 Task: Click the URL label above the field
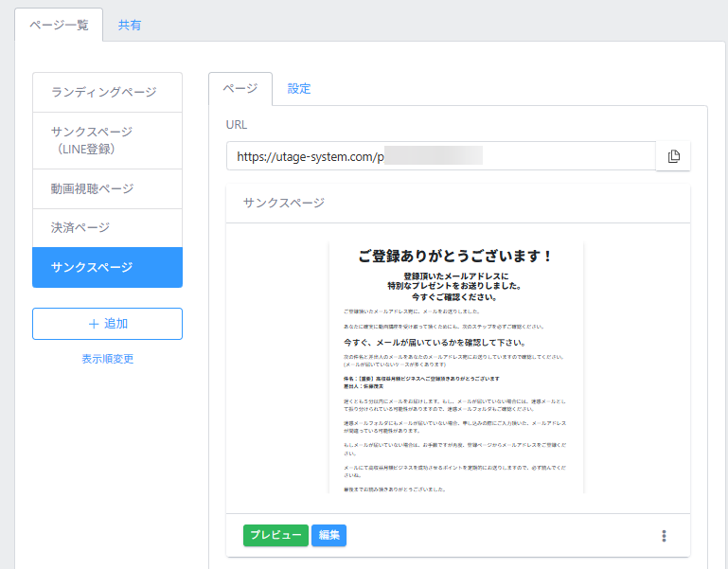point(237,124)
